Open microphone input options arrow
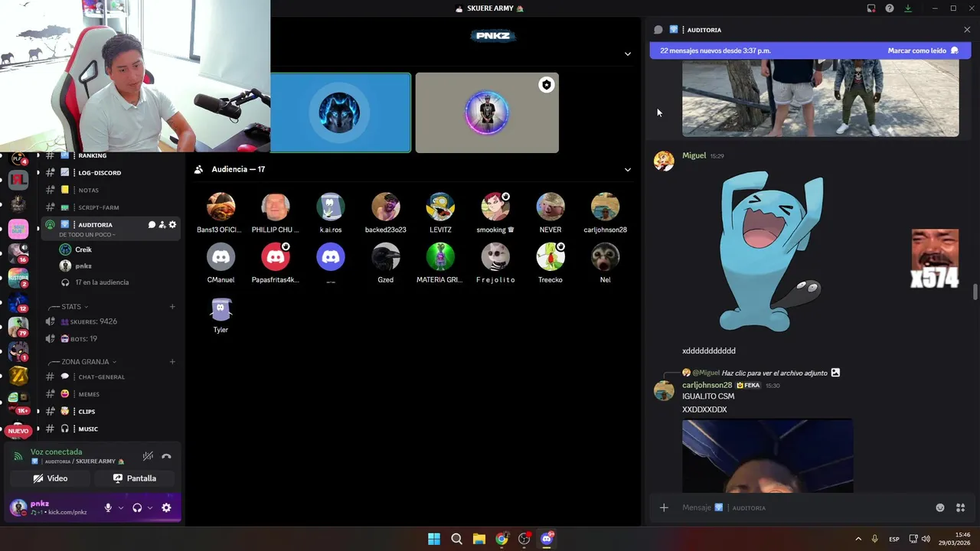Image resolution: width=980 pixels, height=551 pixels. point(120,507)
